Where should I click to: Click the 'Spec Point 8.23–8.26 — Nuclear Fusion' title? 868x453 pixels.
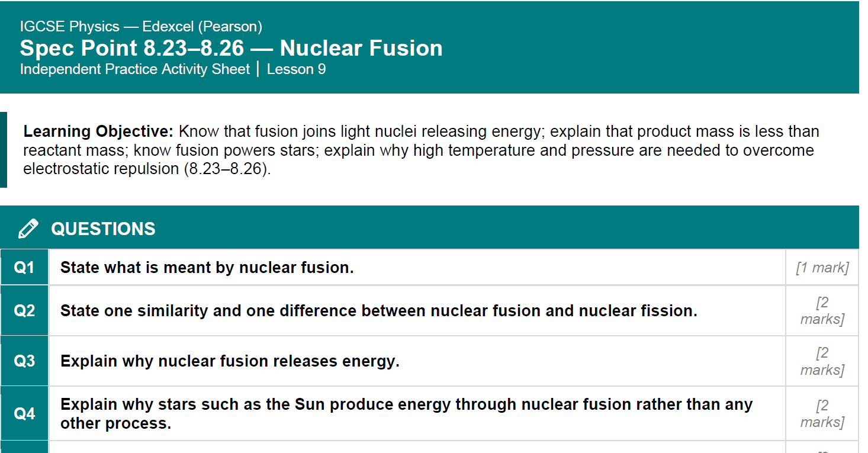[232, 48]
